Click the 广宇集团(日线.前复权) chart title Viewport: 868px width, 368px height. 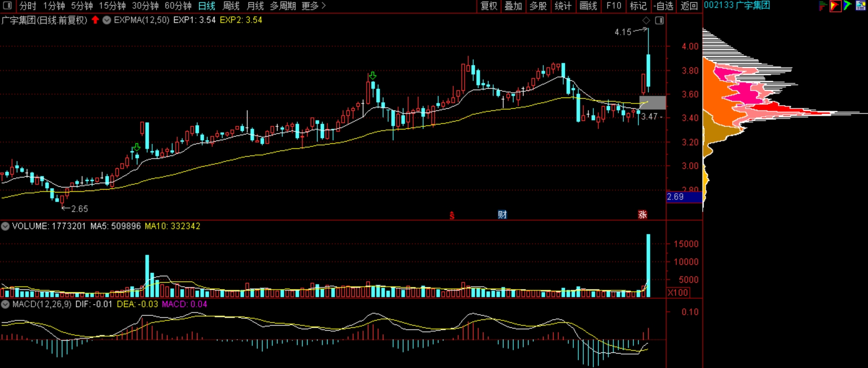point(44,20)
